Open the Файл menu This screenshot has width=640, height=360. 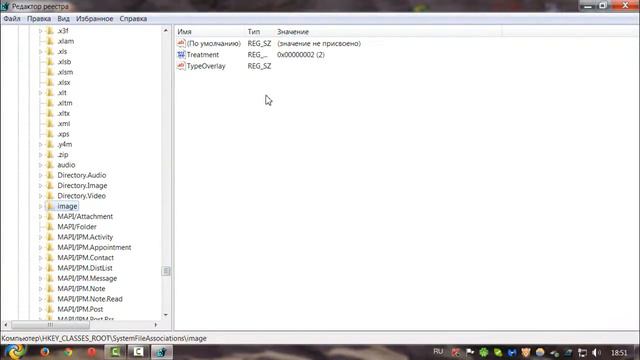[x=12, y=19]
